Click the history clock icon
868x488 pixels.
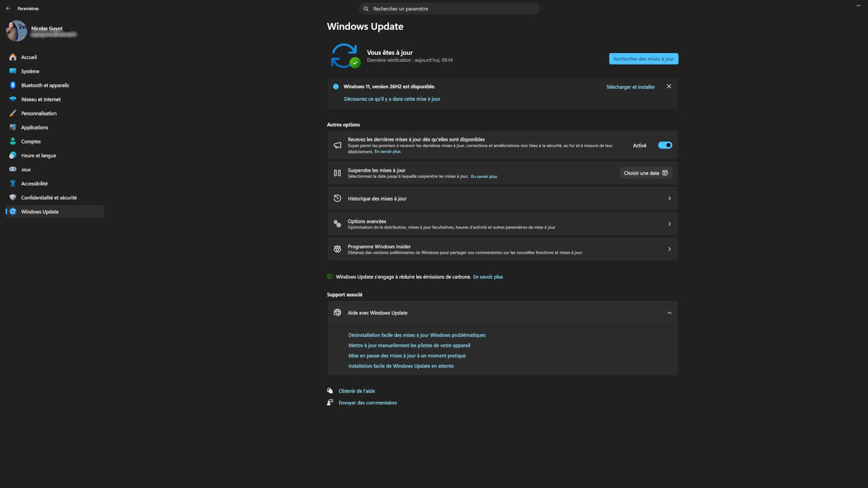click(x=337, y=198)
